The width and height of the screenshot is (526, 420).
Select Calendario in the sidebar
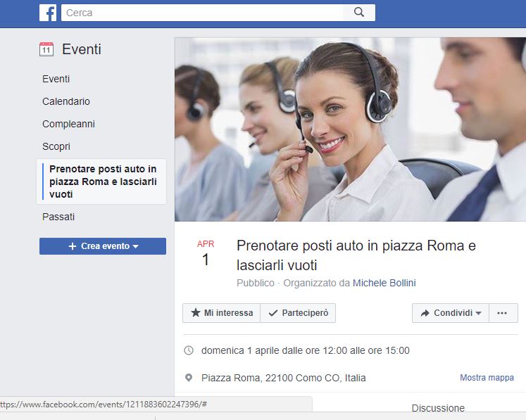66,101
